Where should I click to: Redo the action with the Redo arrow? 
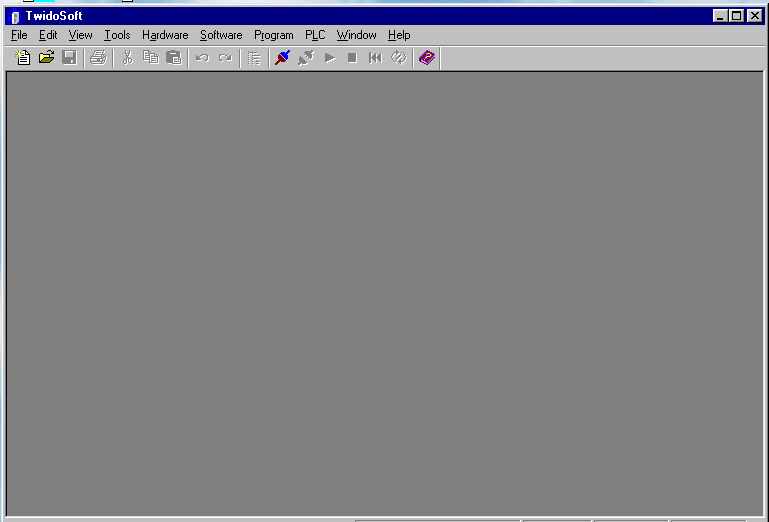click(x=225, y=58)
